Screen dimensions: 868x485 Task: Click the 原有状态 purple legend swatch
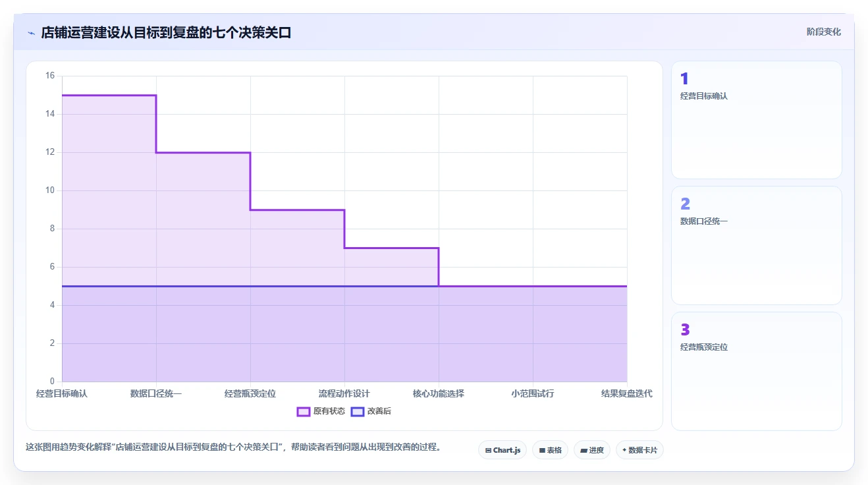tap(304, 411)
